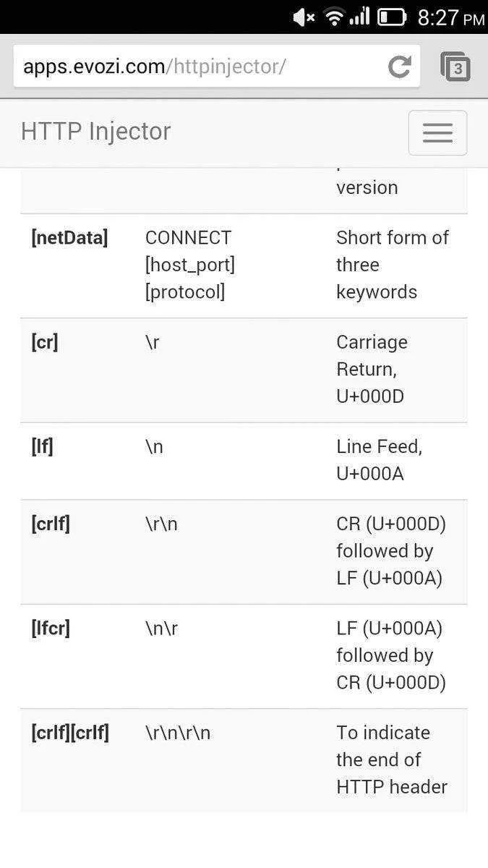The height and width of the screenshot is (868, 488).
Task: Tap the Wi-Fi signal status icon
Action: pos(334,17)
